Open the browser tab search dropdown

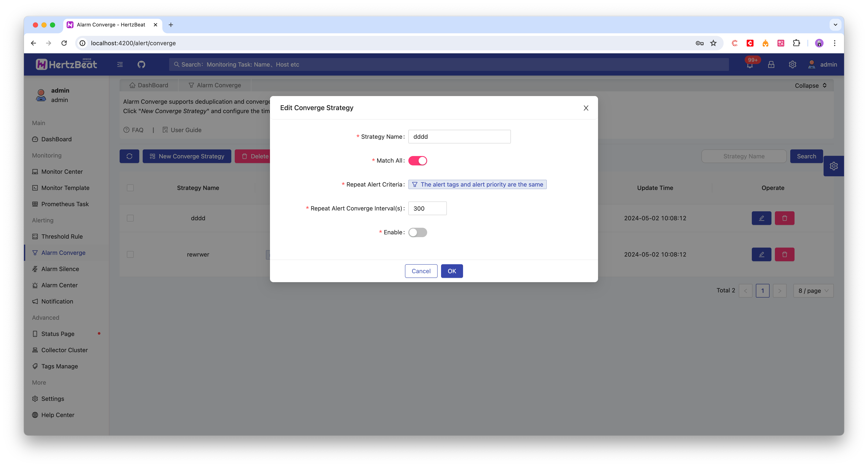pos(835,25)
